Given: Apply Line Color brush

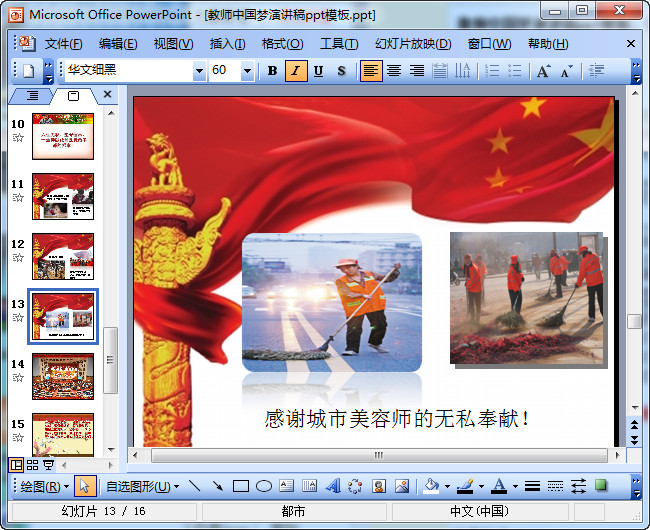Looking at the screenshot, I should coord(465,486).
